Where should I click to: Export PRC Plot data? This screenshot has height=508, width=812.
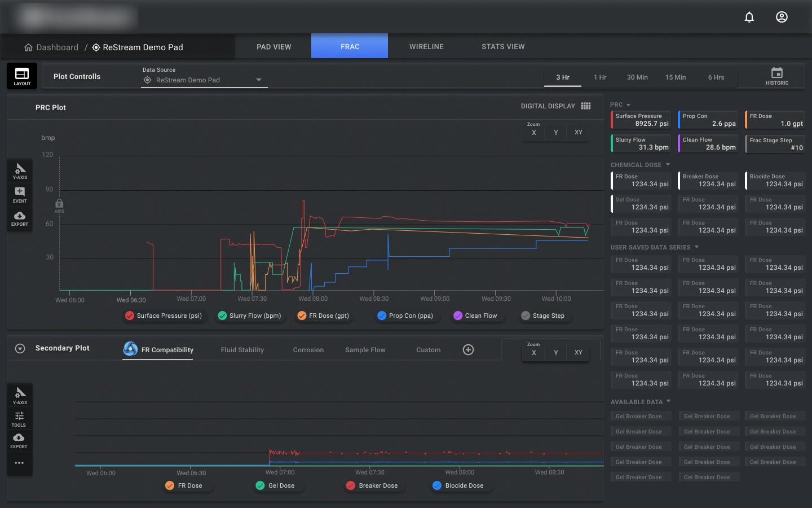click(x=20, y=218)
